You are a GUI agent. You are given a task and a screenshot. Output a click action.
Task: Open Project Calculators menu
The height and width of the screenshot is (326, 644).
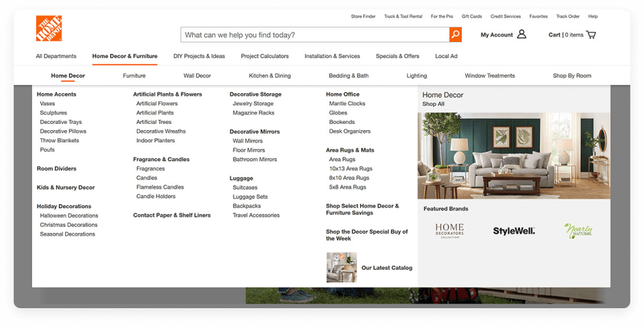click(x=264, y=56)
